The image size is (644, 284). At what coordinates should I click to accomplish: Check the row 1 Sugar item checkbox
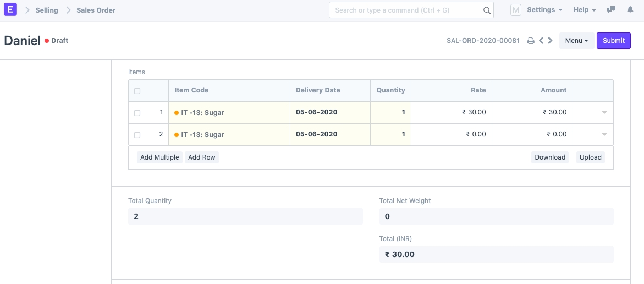pyautogui.click(x=137, y=113)
